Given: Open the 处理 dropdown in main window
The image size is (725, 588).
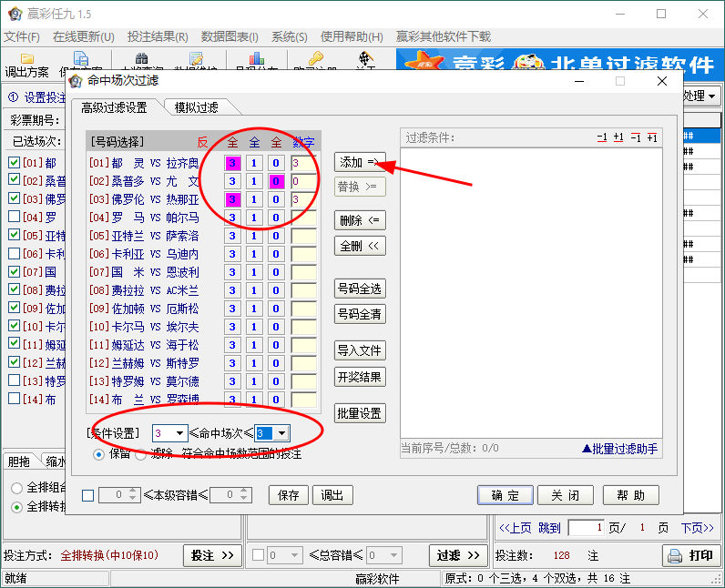Looking at the screenshot, I should coord(702,96).
